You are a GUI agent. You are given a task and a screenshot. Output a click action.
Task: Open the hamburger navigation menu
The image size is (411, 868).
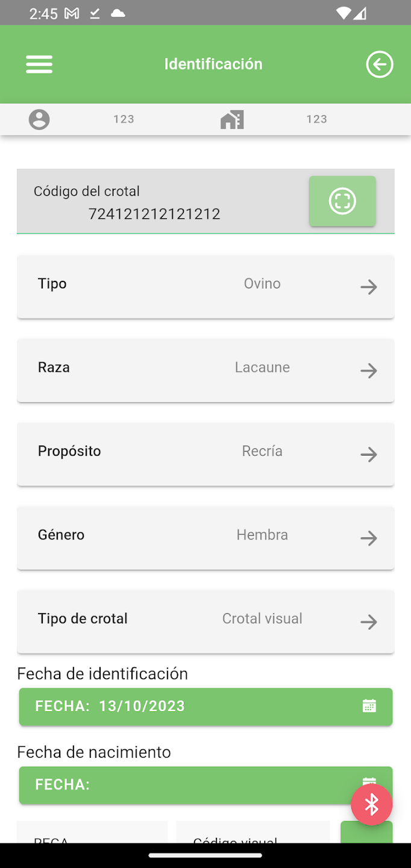[x=39, y=64]
